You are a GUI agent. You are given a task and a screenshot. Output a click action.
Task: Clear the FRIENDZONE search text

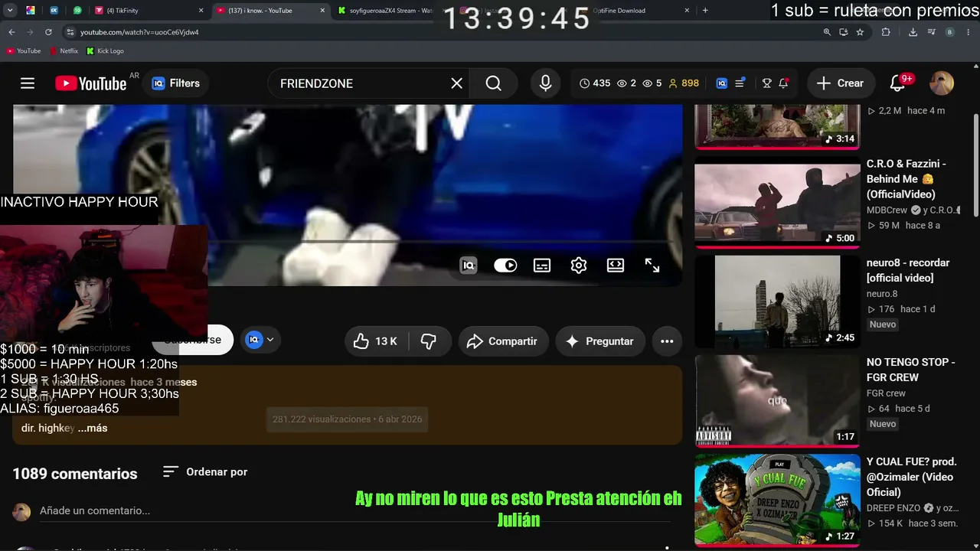point(457,83)
